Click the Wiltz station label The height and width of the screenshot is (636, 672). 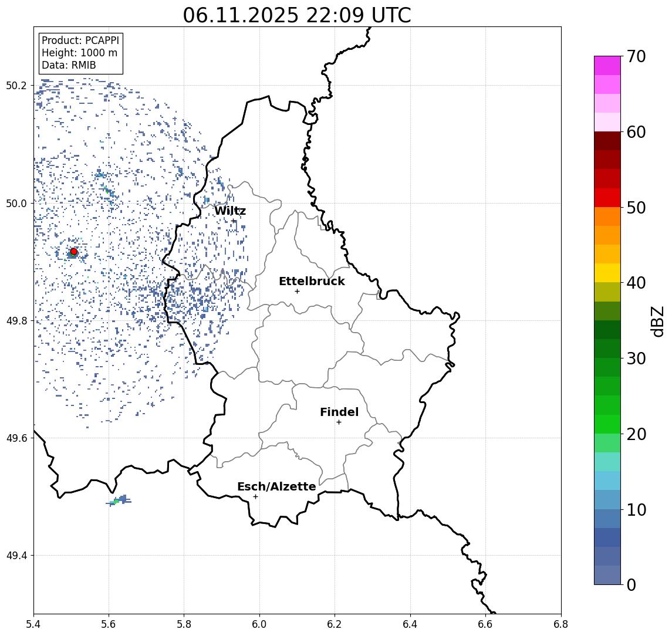click(x=230, y=211)
